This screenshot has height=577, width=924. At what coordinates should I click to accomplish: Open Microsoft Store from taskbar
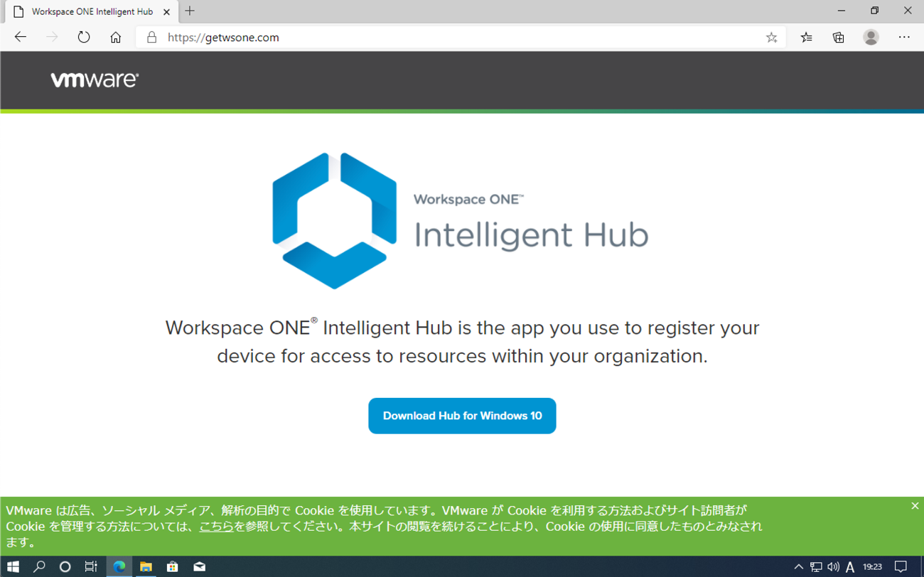pos(173,566)
